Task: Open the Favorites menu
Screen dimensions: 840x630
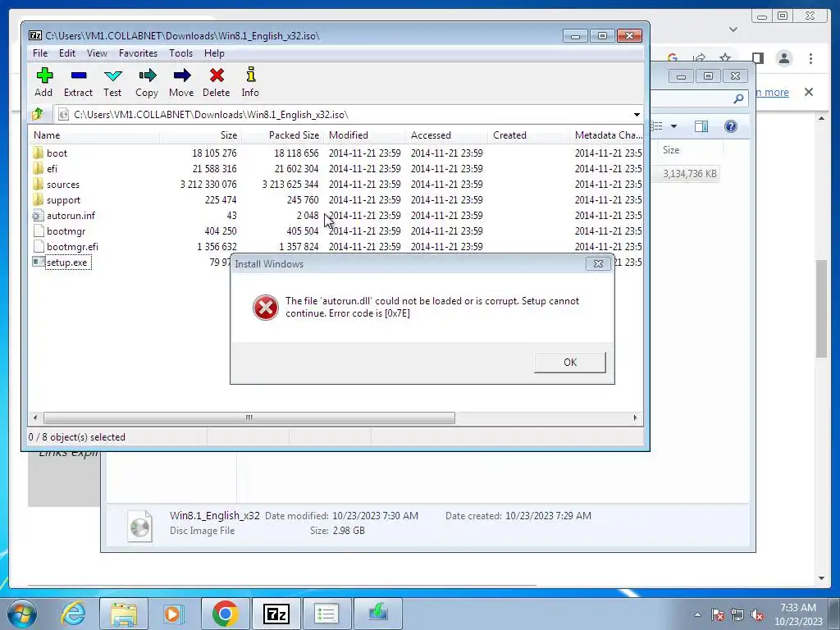Action: [x=138, y=53]
